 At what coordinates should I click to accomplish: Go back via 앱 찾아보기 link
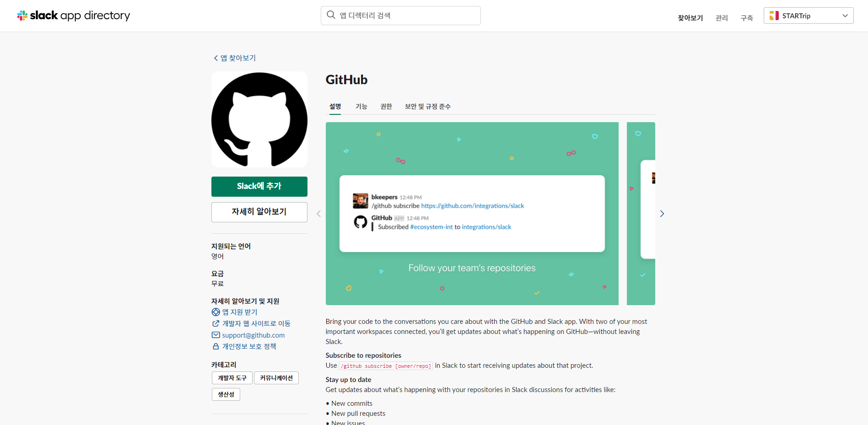pyautogui.click(x=235, y=58)
